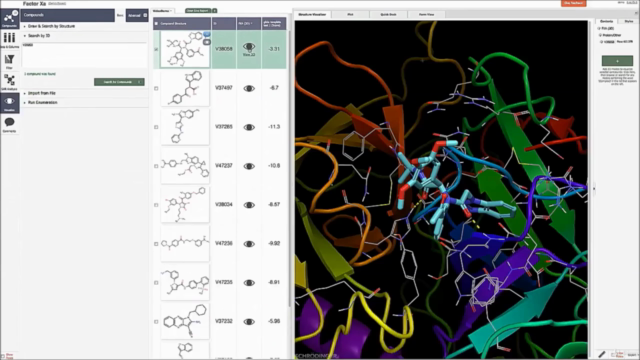Viewport: 640px width, 360px height.
Task: Check the V37232 row checkbox
Action: 156,322
